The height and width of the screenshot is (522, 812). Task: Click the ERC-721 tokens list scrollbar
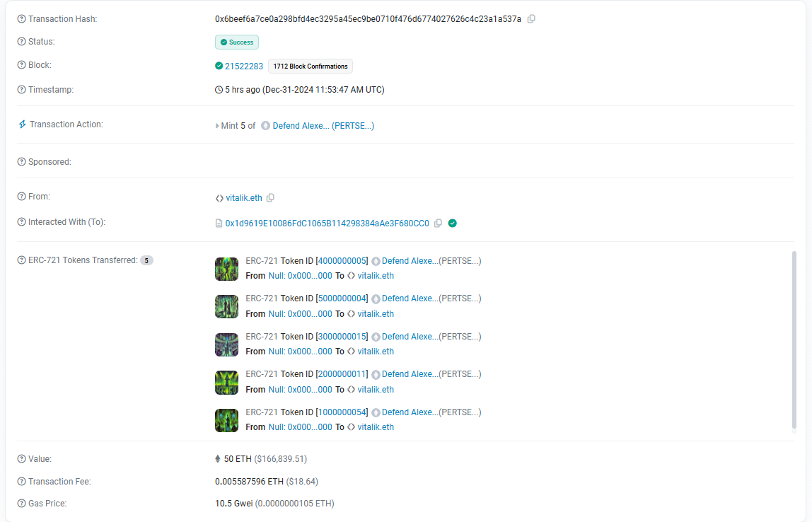(x=794, y=340)
